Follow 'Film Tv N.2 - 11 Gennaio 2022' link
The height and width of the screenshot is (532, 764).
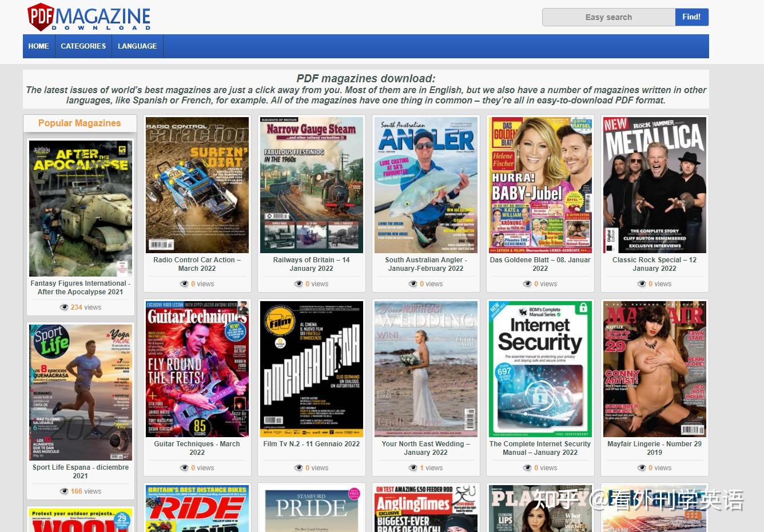point(312,444)
